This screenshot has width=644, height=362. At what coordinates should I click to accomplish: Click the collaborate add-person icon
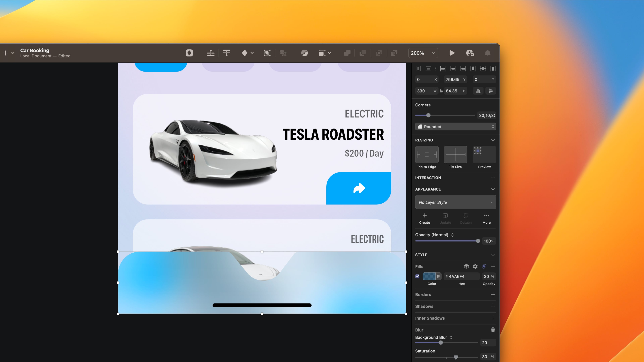(470, 53)
